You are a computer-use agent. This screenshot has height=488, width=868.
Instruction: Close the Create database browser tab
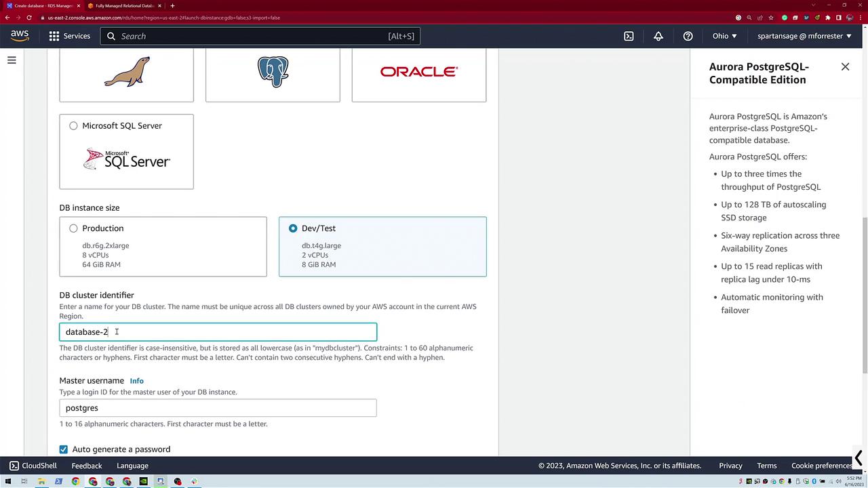(x=78, y=5)
